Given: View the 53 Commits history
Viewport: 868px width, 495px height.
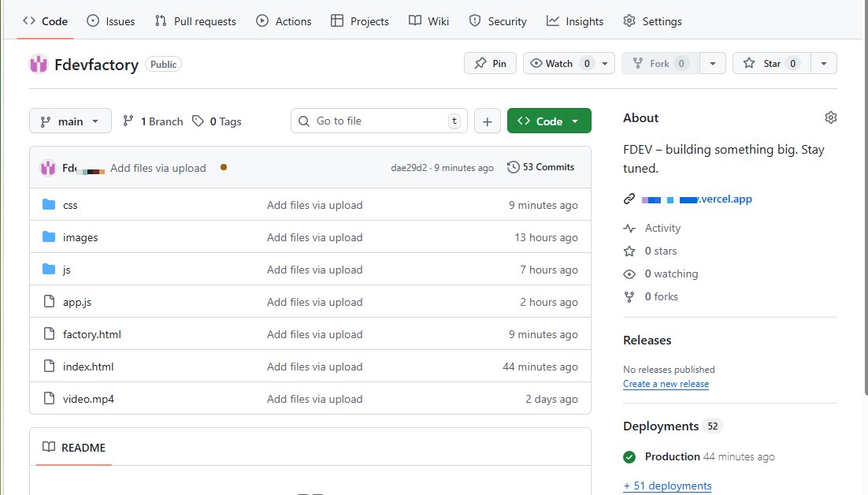Looking at the screenshot, I should click(541, 167).
